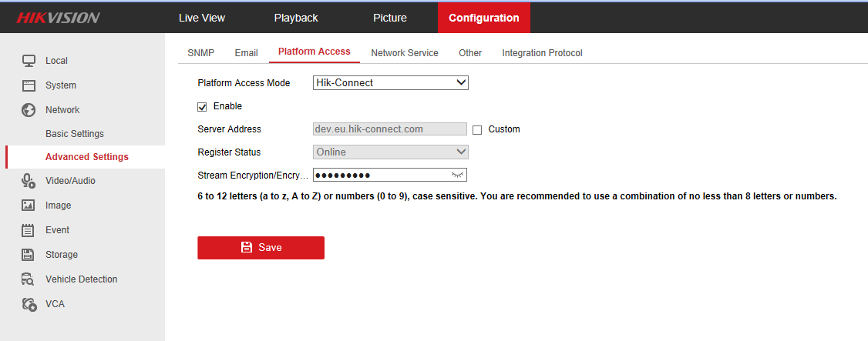The height and width of the screenshot is (341, 868).
Task: Click the Storage disk icon
Action: coord(29,255)
